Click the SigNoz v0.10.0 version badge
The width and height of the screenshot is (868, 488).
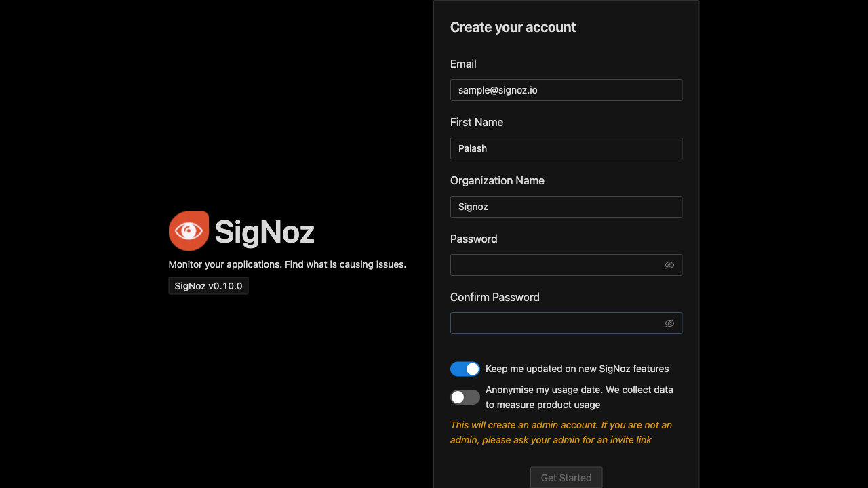pos(208,286)
